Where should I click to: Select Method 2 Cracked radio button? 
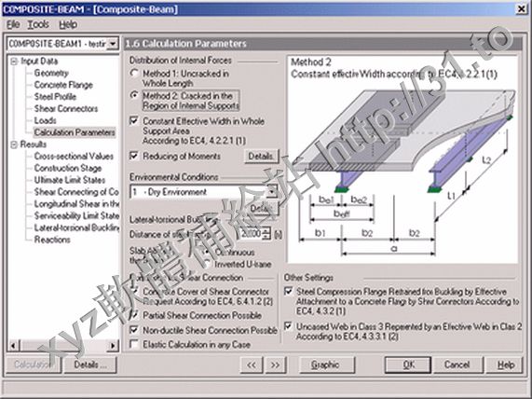coord(135,95)
